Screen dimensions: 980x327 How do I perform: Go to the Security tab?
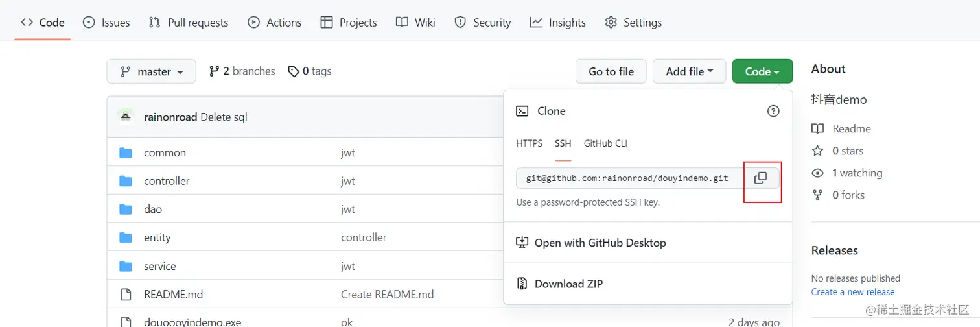(x=483, y=22)
